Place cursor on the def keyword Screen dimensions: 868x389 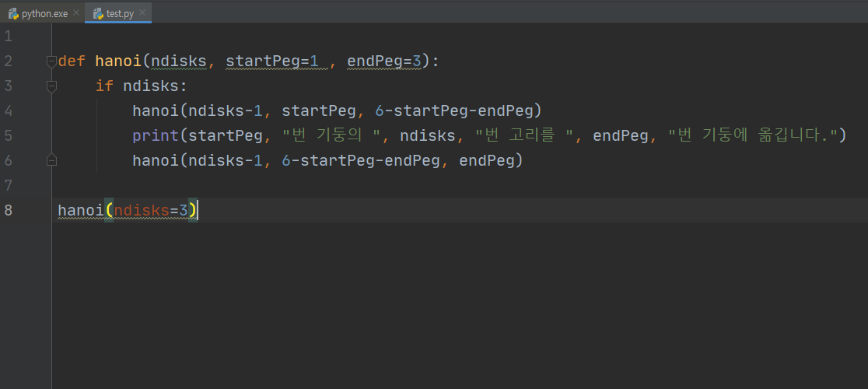72,61
